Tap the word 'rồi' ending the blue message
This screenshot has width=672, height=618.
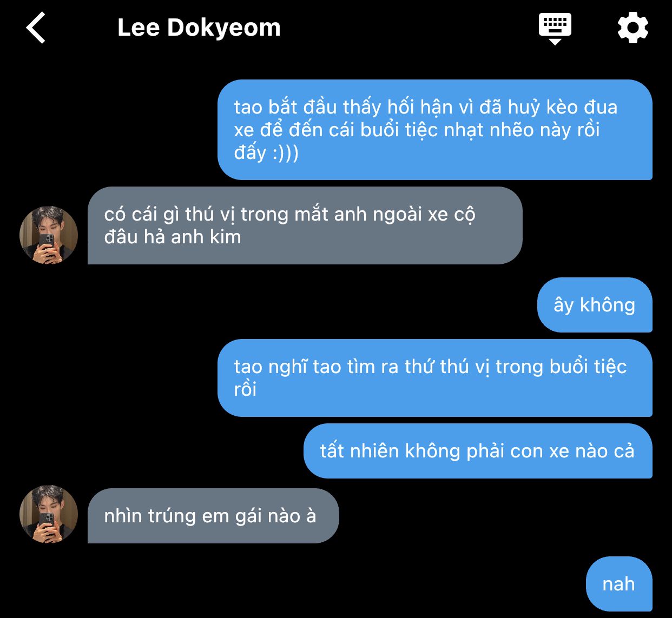245,389
